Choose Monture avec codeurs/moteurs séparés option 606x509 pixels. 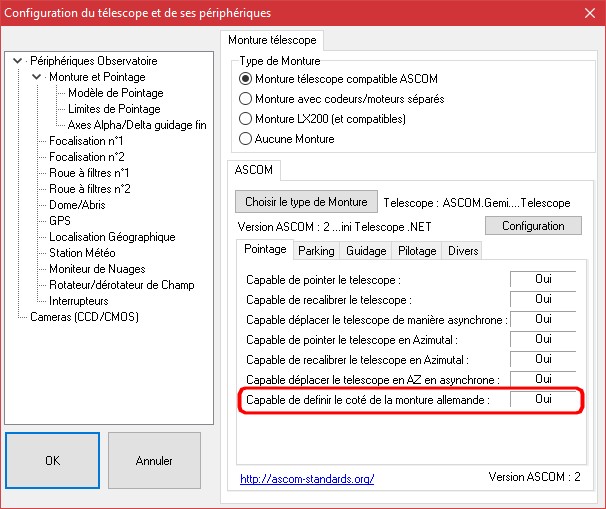pyautogui.click(x=246, y=99)
